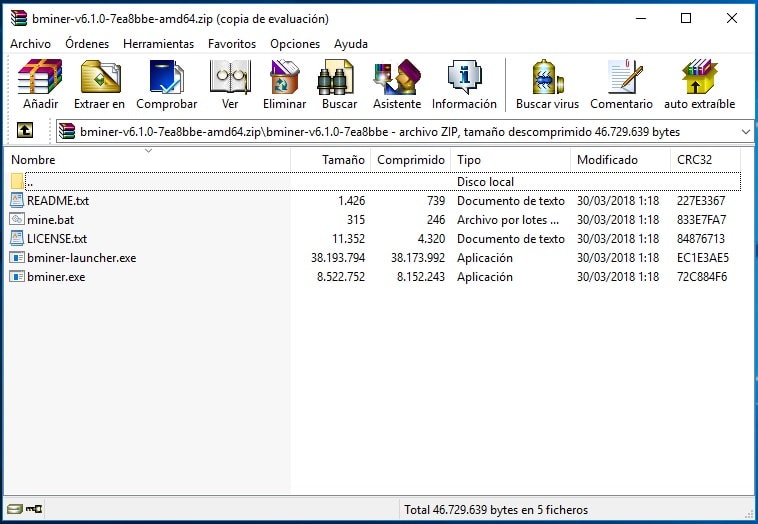Click the auto extraíble SFX icon
The image size is (758, 524).
[699, 77]
